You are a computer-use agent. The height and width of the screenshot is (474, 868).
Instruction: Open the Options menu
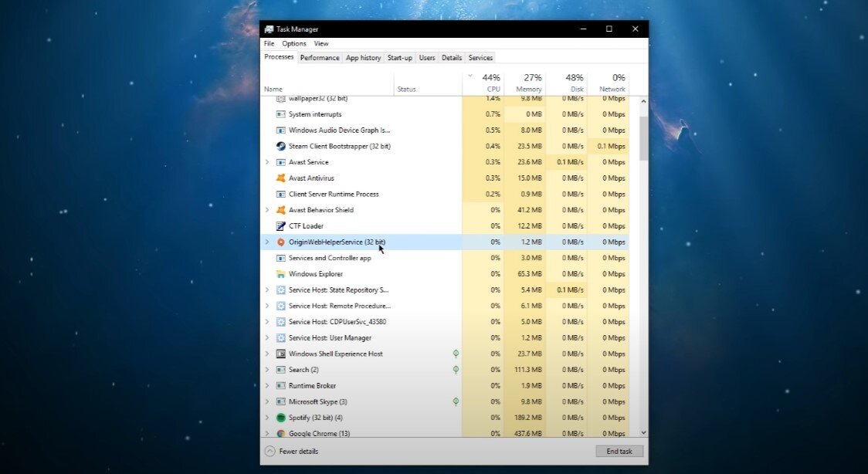(x=294, y=44)
